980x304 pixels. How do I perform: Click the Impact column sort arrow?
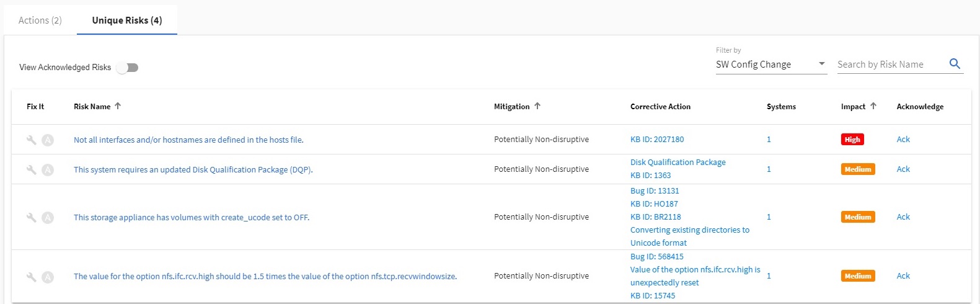[x=873, y=106]
